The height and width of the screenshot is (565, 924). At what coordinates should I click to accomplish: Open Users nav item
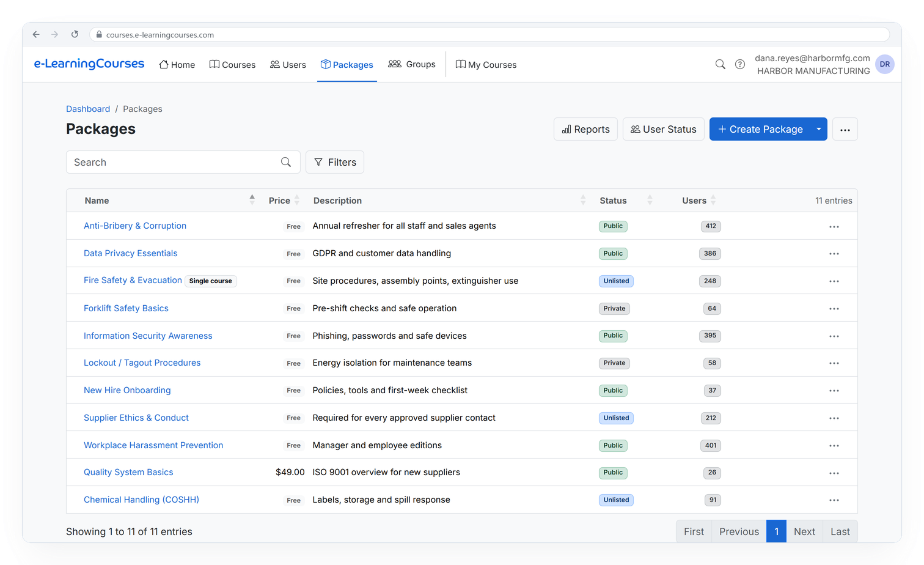pyautogui.click(x=288, y=65)
